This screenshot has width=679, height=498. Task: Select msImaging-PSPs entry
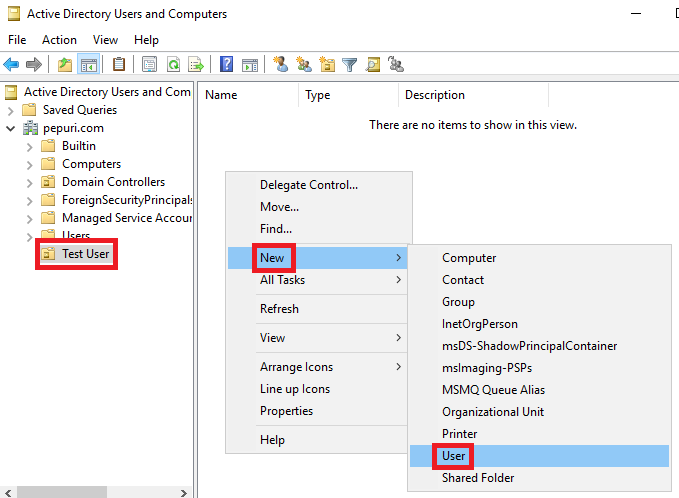(539, 368)
